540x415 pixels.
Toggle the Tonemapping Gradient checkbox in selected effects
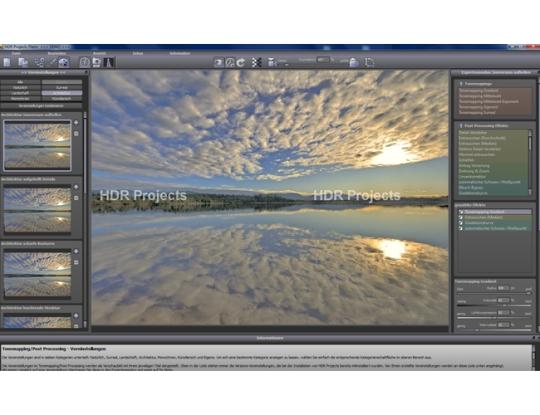[x=461, y=212]
